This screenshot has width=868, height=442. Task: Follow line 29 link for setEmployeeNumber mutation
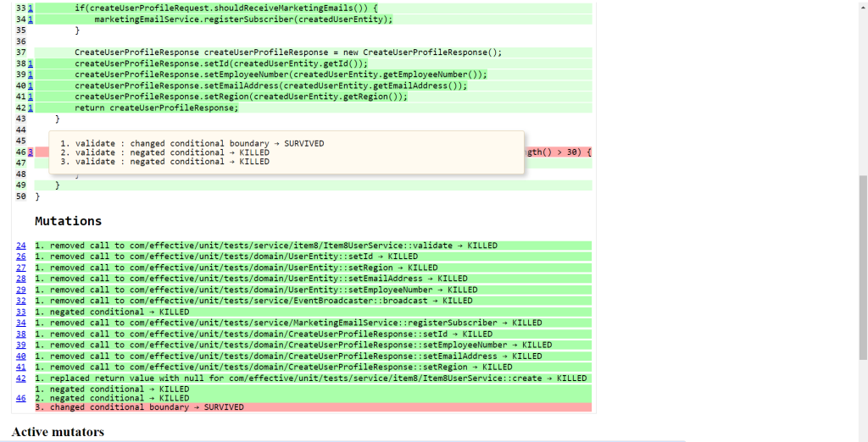tap(20, 290)
